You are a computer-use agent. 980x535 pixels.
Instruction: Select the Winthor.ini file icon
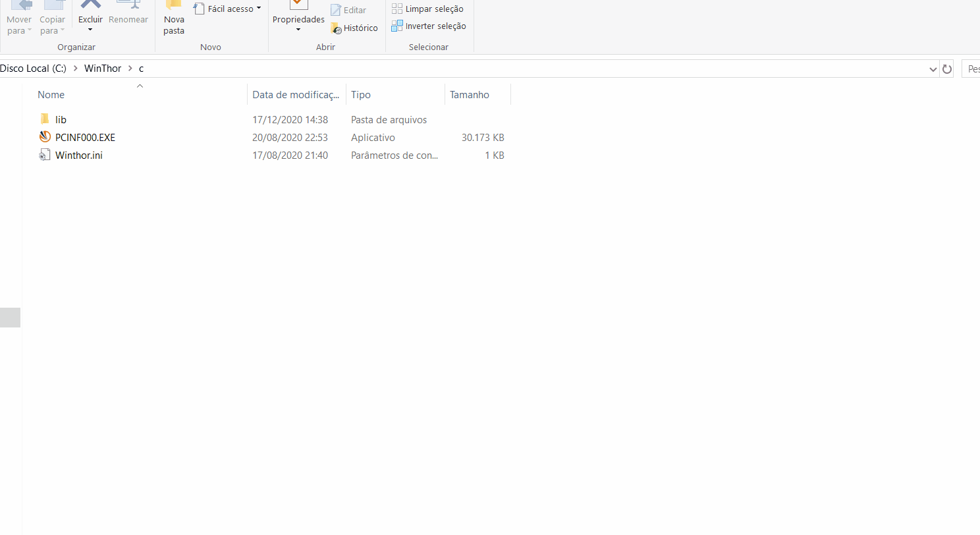point(45,155)
